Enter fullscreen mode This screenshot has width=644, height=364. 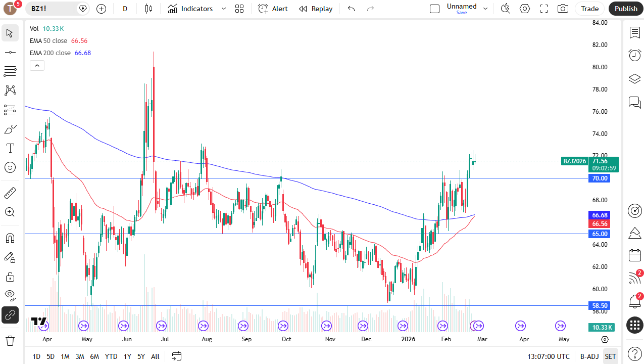[544, 9]
